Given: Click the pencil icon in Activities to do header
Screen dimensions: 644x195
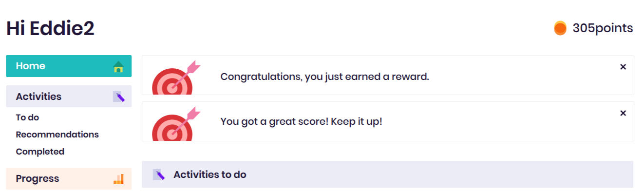Looking at the screenshot, I should point(158,175).
